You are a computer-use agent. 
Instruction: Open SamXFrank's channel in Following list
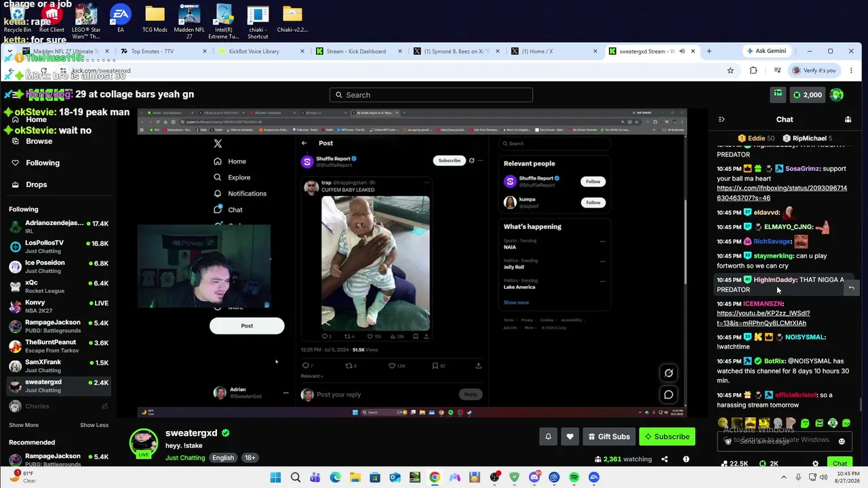[59, 366]
